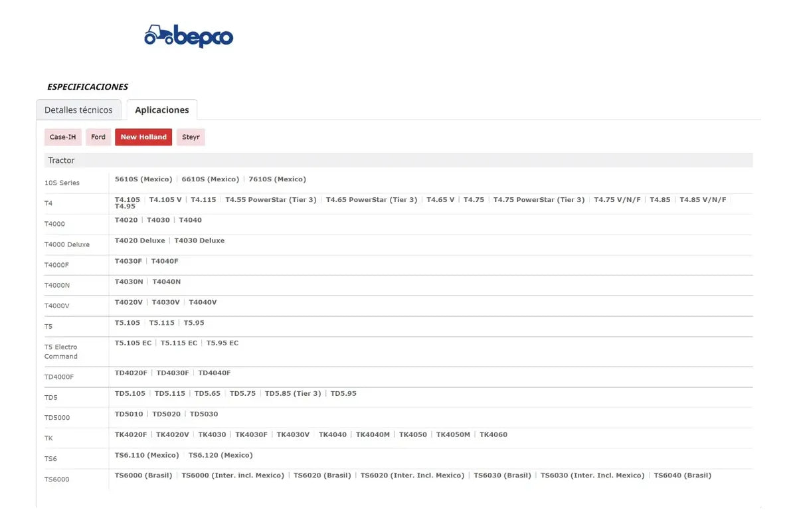This screenshot has height=532, width=797.
Task: Click TS6040 (Brasil) model
Action: (683, 476)
